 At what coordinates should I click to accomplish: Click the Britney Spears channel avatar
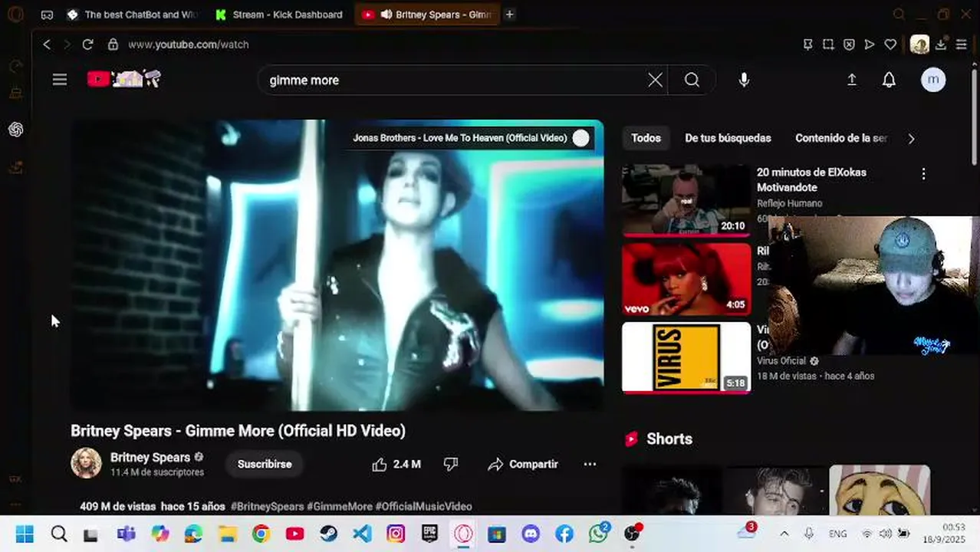tap(86, 463)
